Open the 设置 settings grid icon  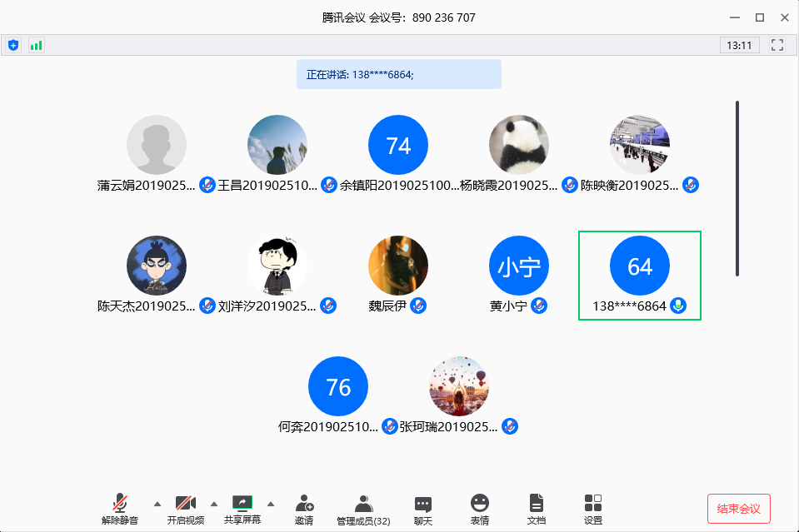tap(593, 509)
